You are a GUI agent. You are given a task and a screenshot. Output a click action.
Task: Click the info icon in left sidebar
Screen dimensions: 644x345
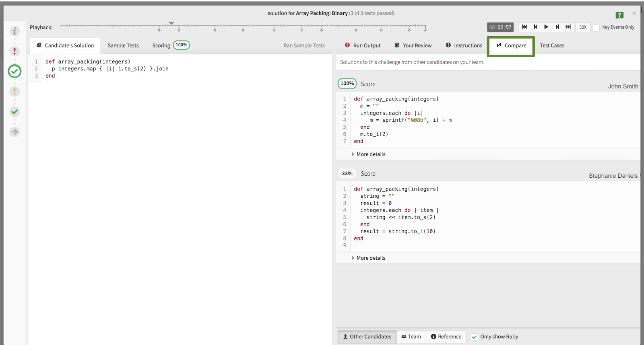[14, 31]
